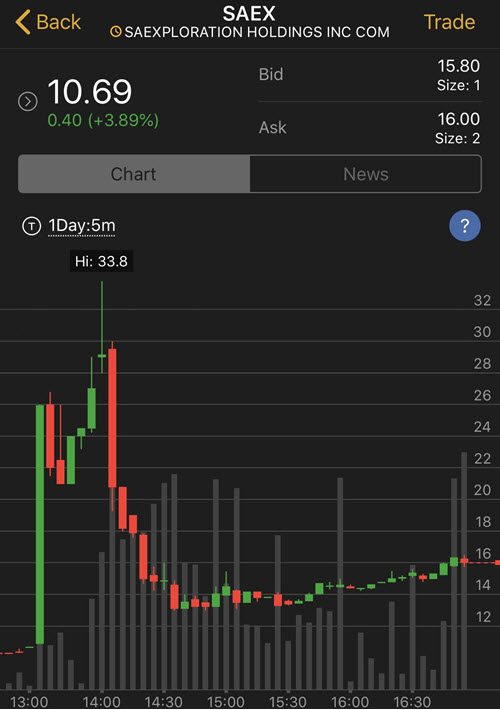Tap the circled arrow next to 10.69
This screenshot has height=710, width=500.
tap(28, 101)
